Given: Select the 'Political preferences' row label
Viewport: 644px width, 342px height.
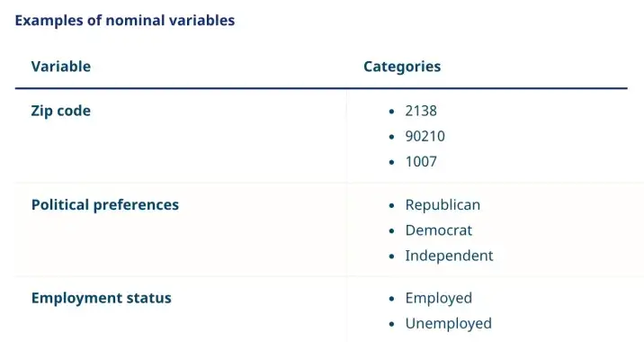Looking at the screenshot, I should tap(105, 204).
